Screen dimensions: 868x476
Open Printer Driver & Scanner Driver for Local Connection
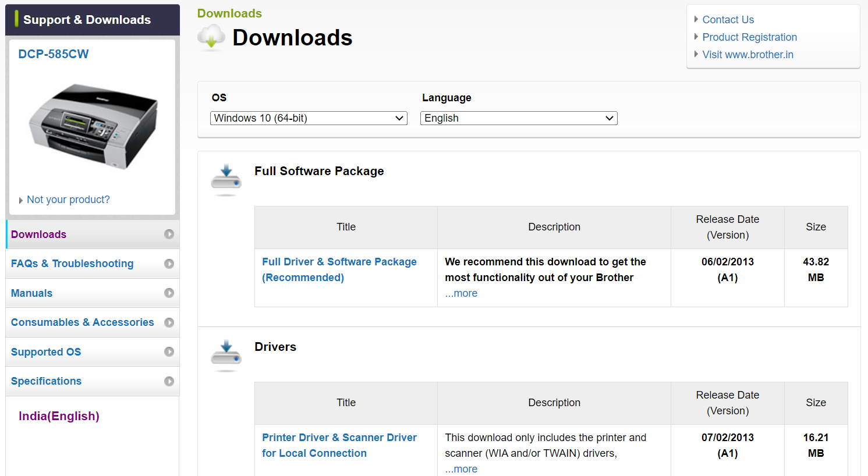click(339, 445)
